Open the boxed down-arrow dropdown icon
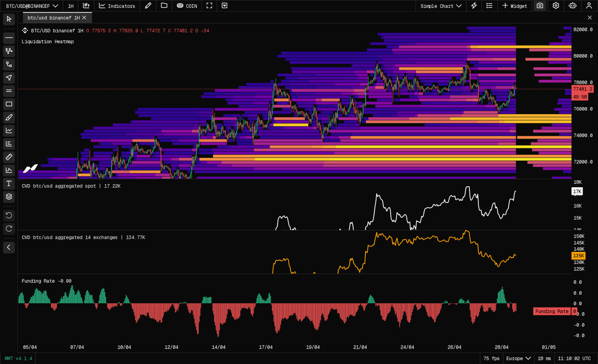Viewport: 598px width, 364px height. 225,6
